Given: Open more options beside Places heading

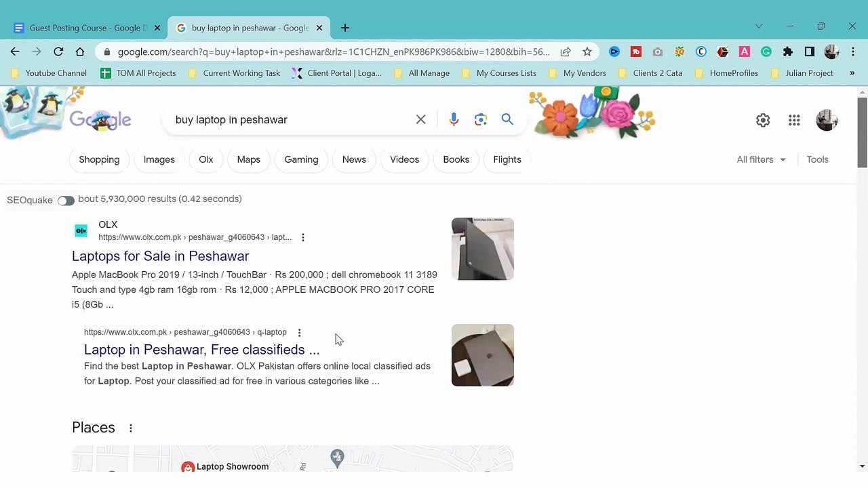Looking at the screenshot, I should pyautogui.click(x=131, y=428).
